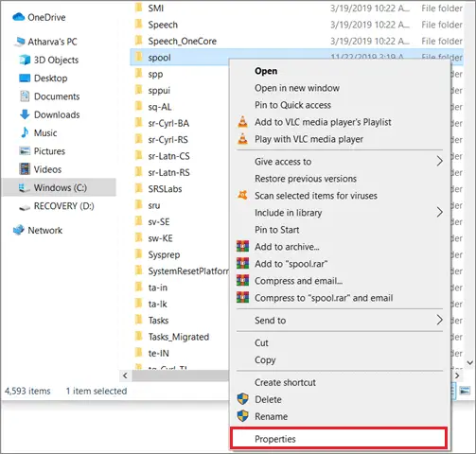This screenshot has height=454, width=476.
Task: Click VLC cone icon beside Add to Playlist
Action: (x=242, y=122)
